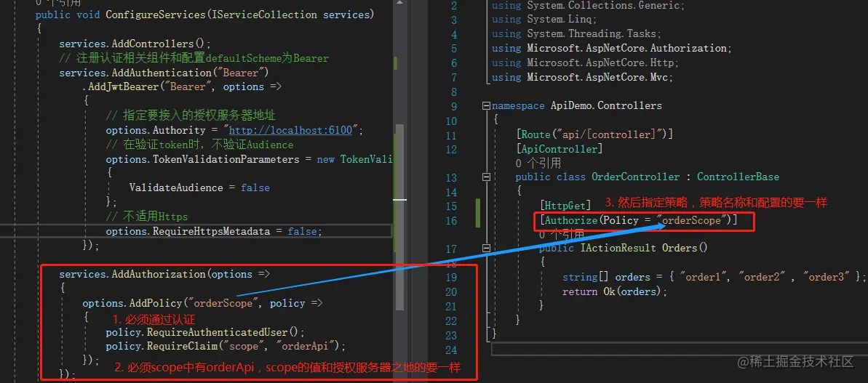Viewport: 868px width, 383px height.
Task: Click the comment '指定要接入的授权服务器地址'
Action: click(191, 116)
